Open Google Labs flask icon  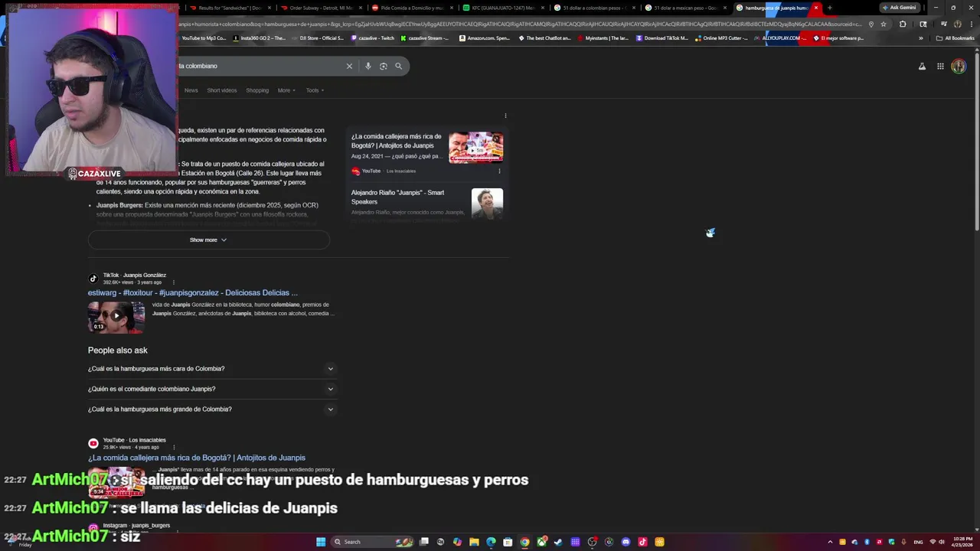coord(922,67)
